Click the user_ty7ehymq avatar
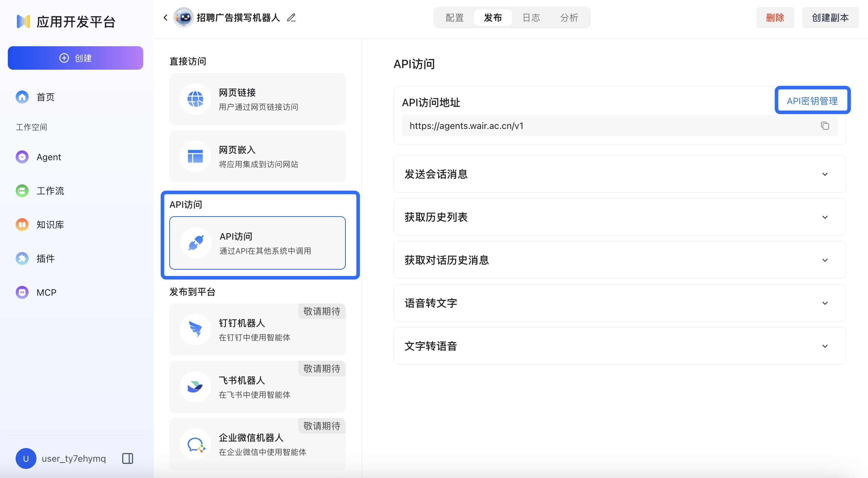Image resolution: width=868 pixels, height=478 pixels. [26, 458]
